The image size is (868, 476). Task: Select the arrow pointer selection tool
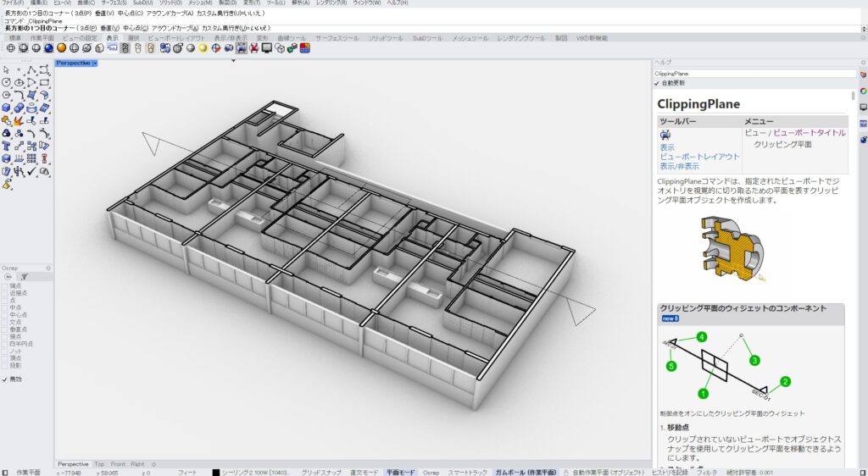[x=7, y=70]
